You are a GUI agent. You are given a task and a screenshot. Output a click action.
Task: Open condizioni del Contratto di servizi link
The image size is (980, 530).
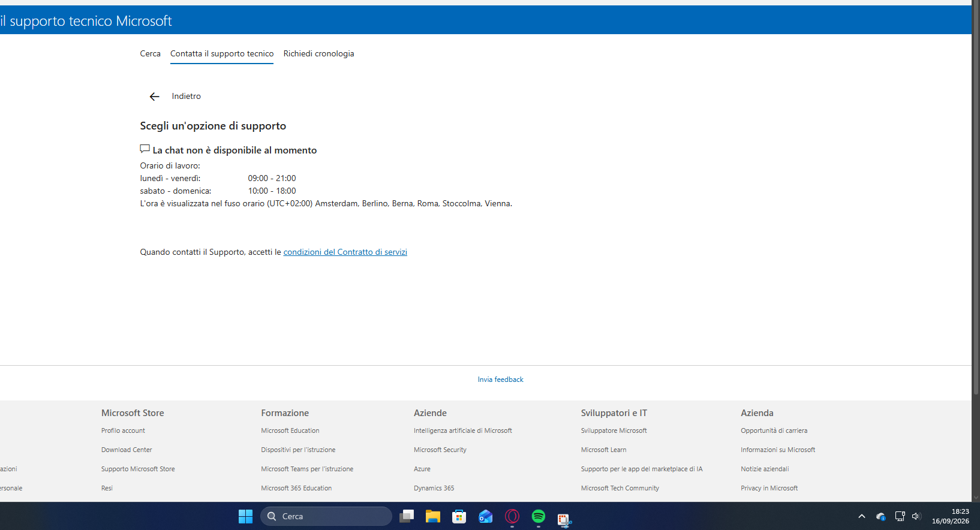coord(345,252)
